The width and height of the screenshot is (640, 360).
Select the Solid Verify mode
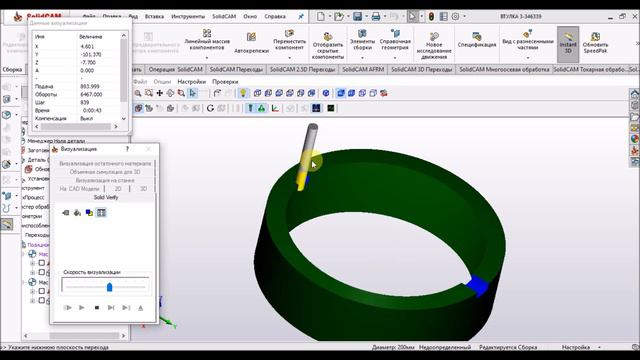click(106, 198)
